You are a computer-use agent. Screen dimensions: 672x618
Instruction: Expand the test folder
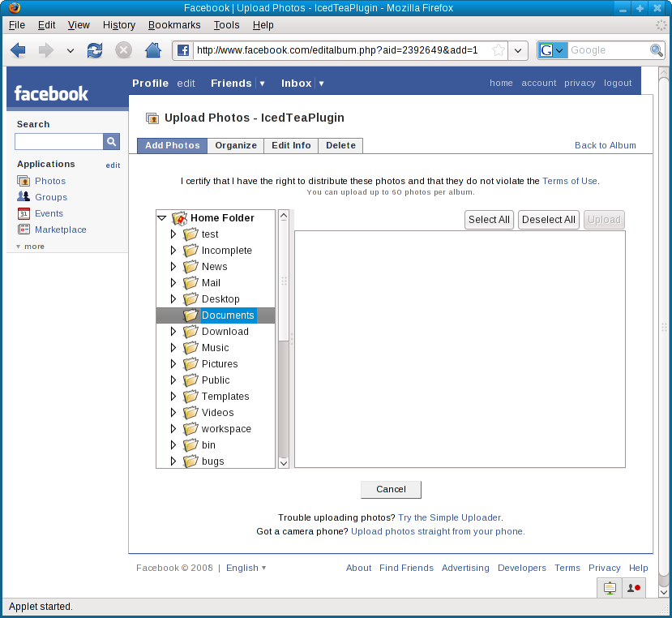coord(173,234)
